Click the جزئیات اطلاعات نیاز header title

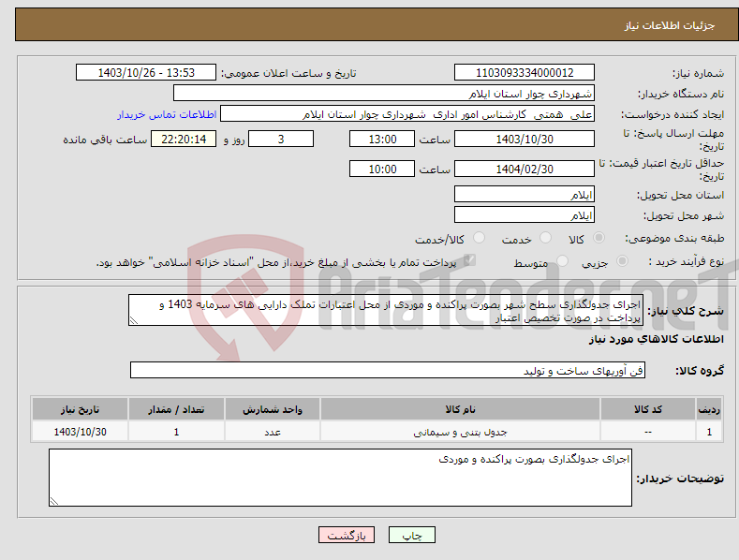click(670, 25)
